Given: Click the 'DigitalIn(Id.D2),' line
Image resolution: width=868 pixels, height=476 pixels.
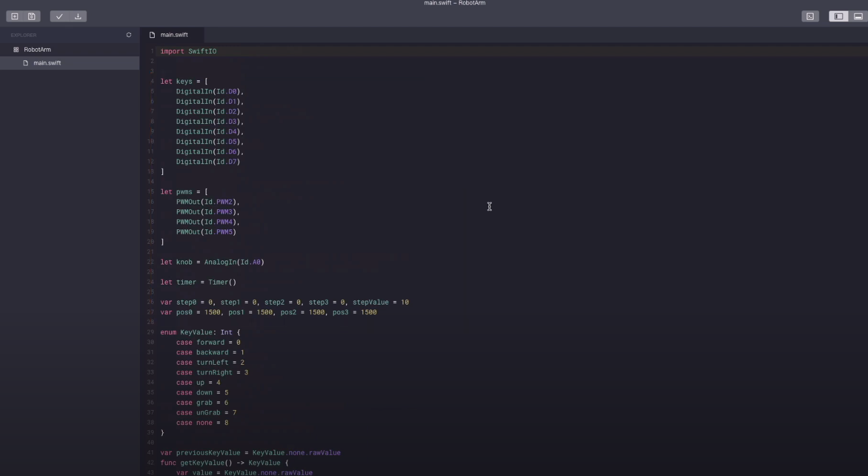Looking at the screenshot, I should (210, 112).
